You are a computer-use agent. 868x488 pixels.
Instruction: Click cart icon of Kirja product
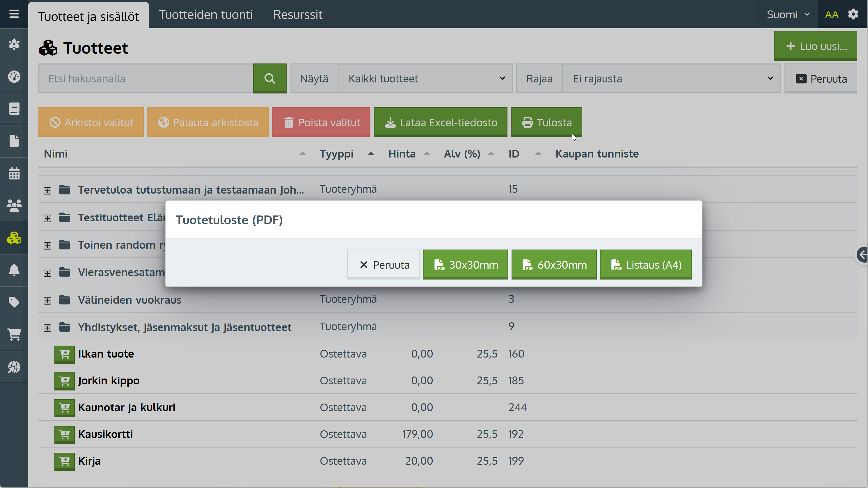pos(64,461)
